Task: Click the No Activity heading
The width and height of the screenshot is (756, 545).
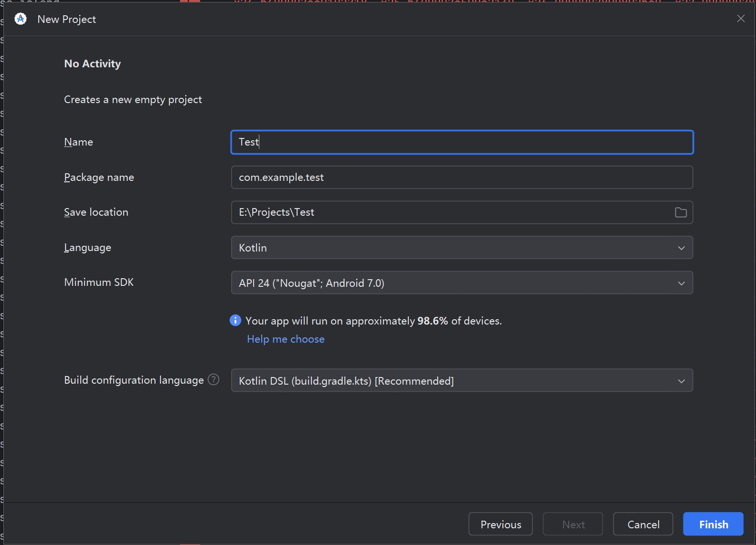Action: [93, 64]
